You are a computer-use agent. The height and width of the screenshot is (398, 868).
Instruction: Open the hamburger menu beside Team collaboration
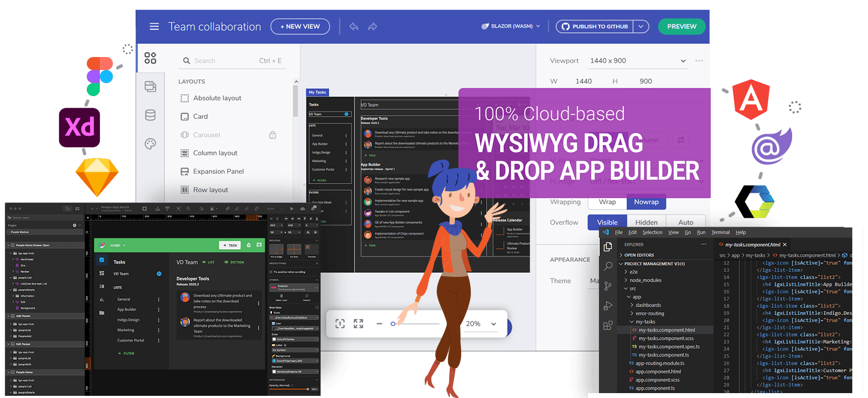154,27
